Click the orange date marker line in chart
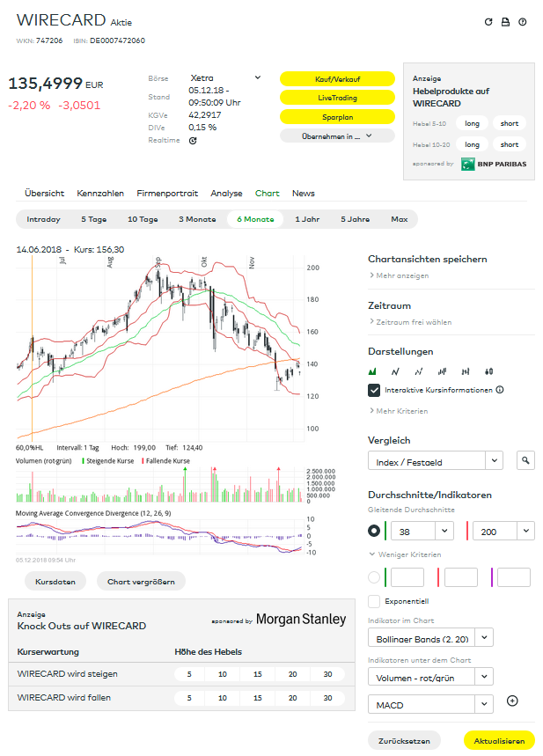 pos(33,347)
